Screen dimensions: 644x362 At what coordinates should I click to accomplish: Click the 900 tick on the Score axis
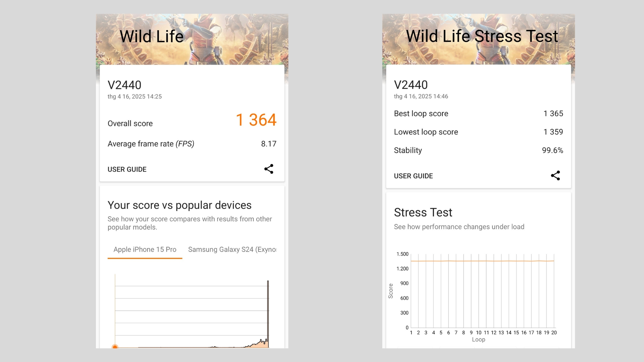pos(404,284)
